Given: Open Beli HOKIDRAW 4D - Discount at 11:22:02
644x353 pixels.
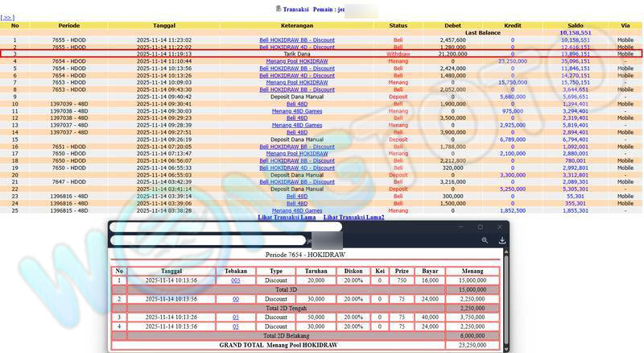Looking at the screenshot, I should tap(297, 47).
